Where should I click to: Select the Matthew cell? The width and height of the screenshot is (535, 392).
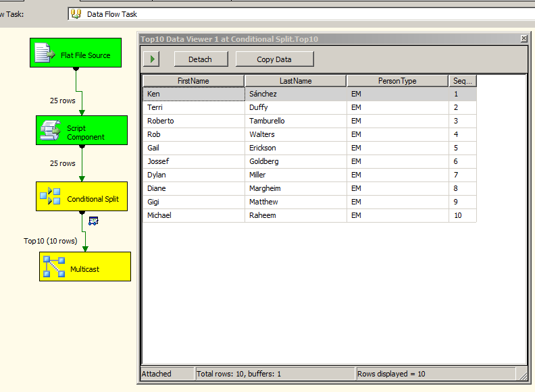point(295,202)
